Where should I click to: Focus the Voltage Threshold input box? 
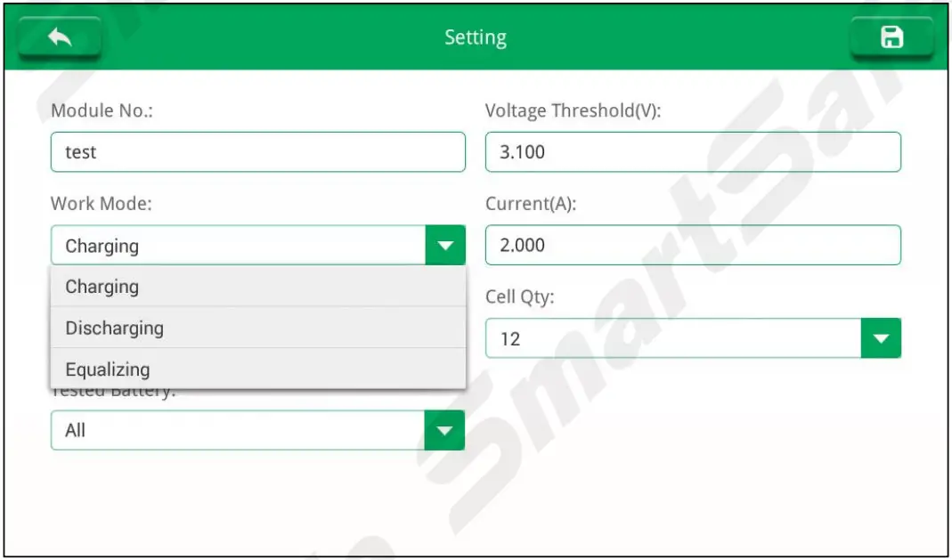point(692,152)
